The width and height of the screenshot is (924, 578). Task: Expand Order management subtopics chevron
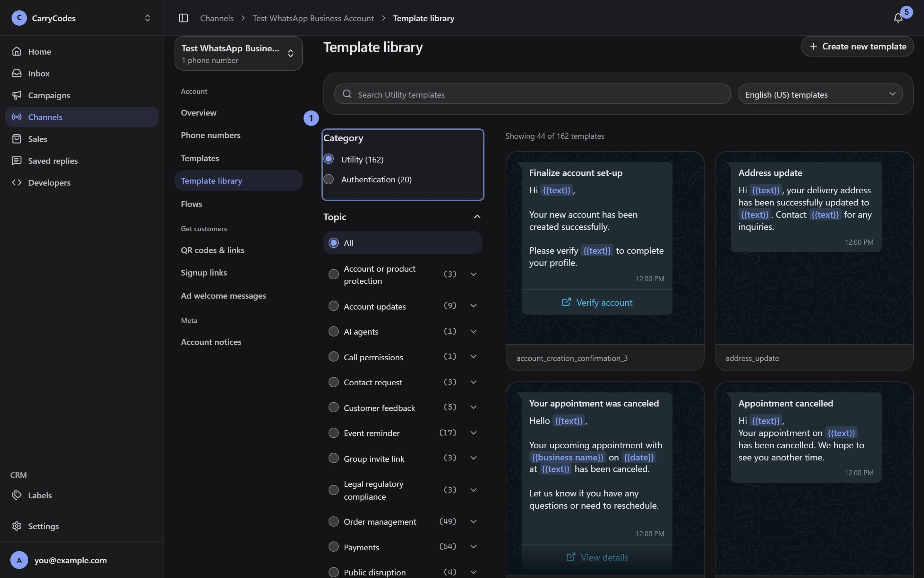474,521
